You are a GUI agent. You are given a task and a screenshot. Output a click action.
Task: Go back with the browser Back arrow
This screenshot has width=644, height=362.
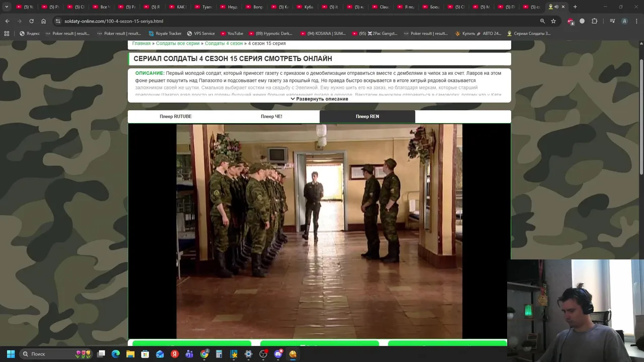click(7, 21)
